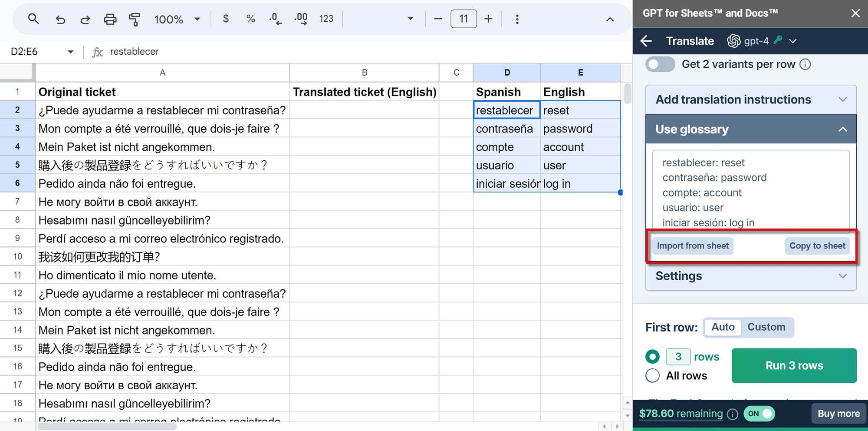Switch first row mode to Custom
Image resolution: width=868 pixels, height=431 pixels.
point(766,327)
